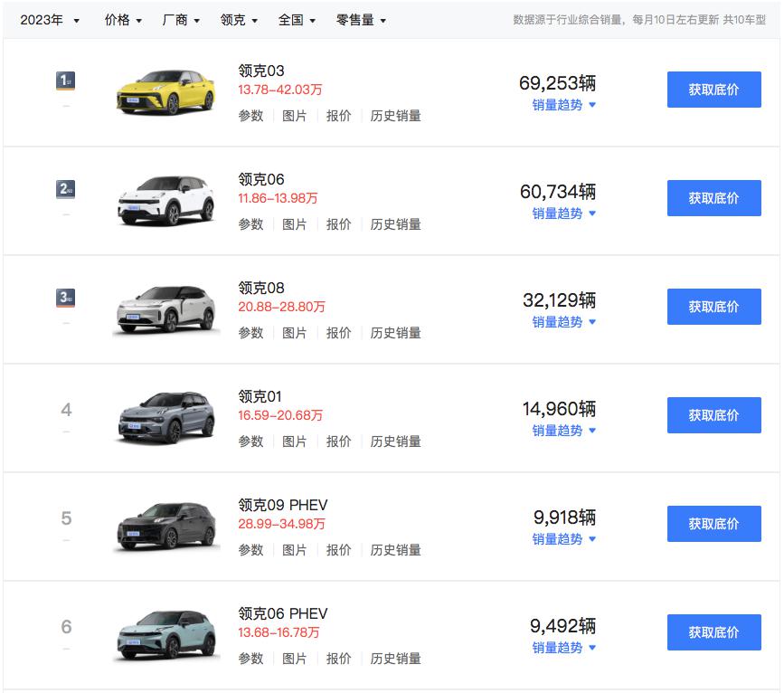Open the white 领克06 car thumbnail
This screenshot has width=784, height=693.
[x=166, y=200]
